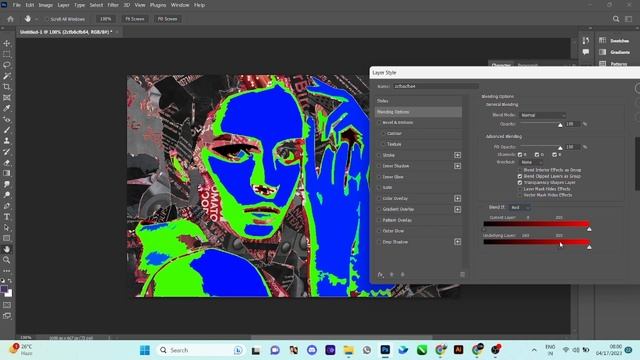Screen dimensions: 640x360
Task: Open the Comments panel speech-bubble icon
Action: tap(586, 52)
